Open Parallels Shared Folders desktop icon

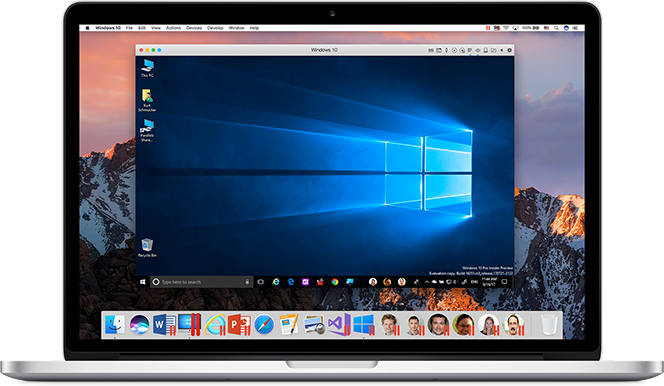[147, 130]
